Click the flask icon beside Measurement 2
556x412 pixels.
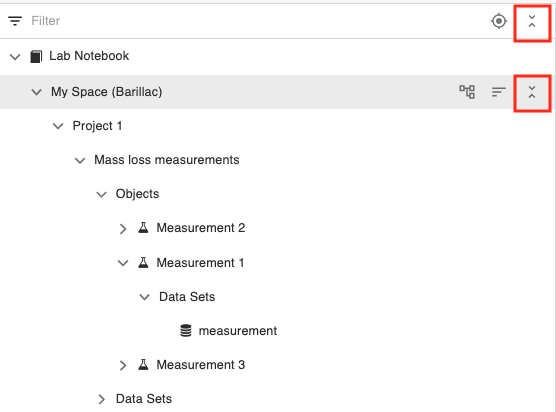(143, 228)
